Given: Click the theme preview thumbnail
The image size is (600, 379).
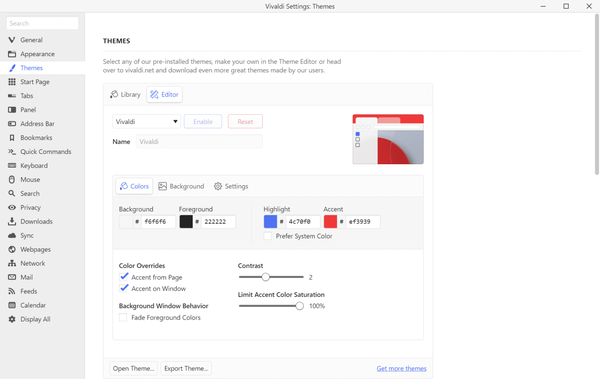Looking at the screenshot, I should click(388, 139).
